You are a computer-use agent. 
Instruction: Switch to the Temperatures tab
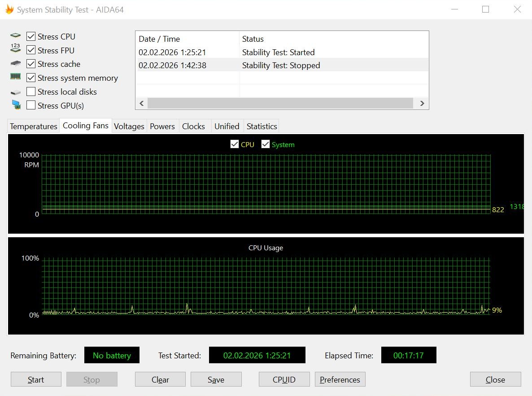coord(34,126)
